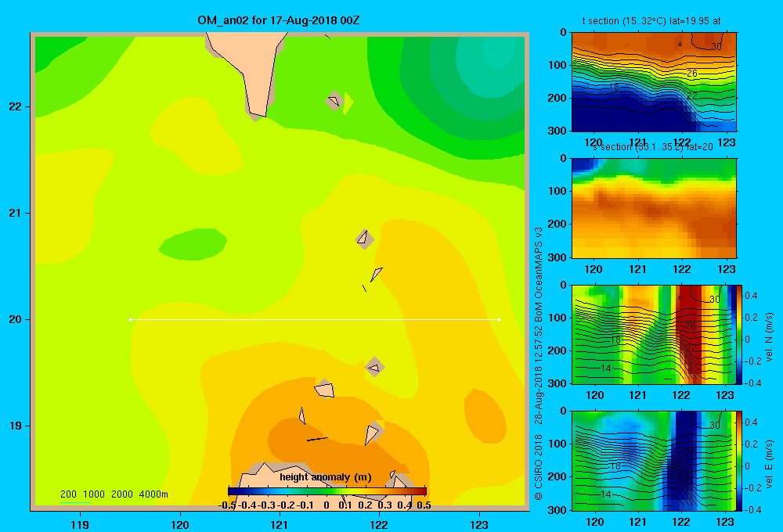Screen dimensions: 783x532
Task: Click the white section line at latitude 20
Action: (x=315, y=319)
